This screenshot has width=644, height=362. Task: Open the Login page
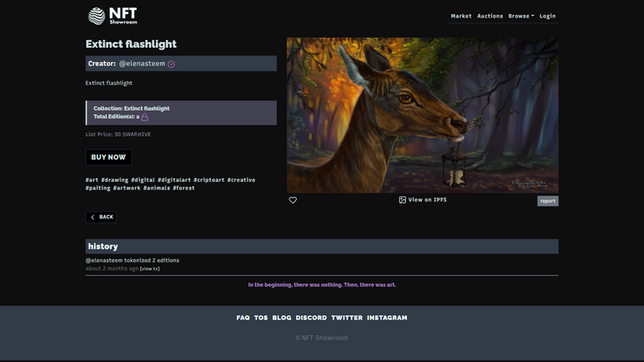click(548, 16)
